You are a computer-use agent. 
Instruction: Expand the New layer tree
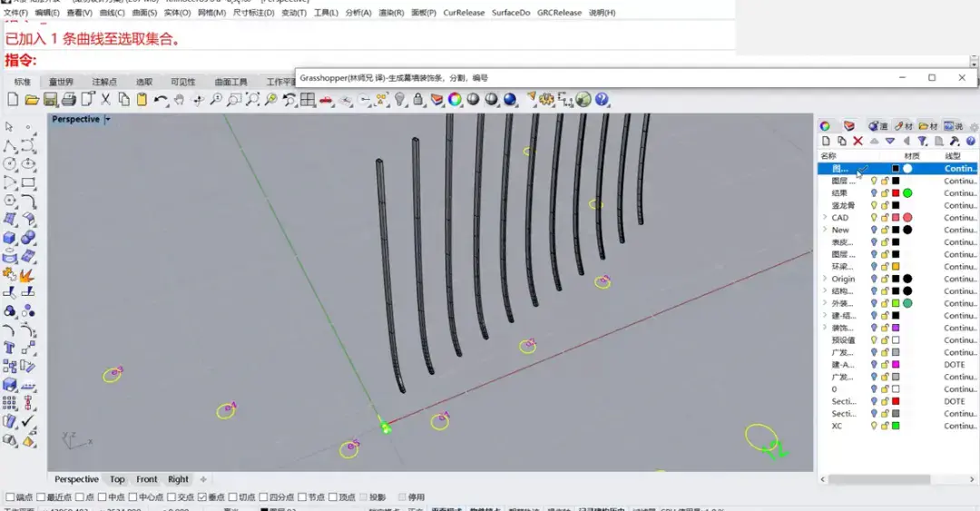[x=825, y=230]
